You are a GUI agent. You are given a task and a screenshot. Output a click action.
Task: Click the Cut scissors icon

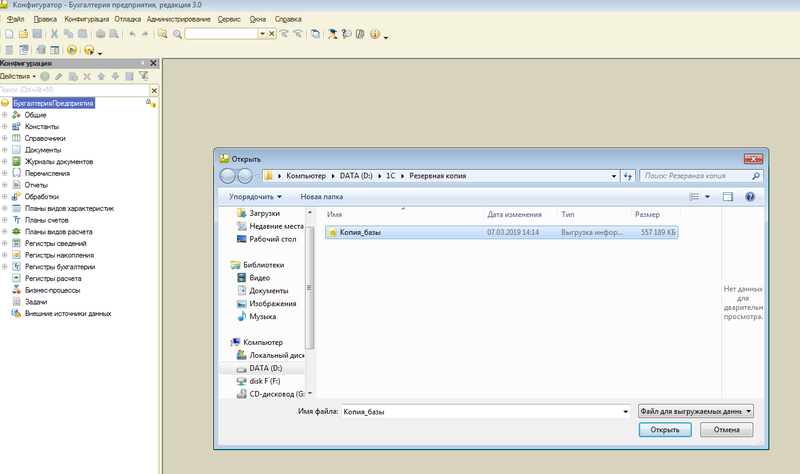click(54, 34)
